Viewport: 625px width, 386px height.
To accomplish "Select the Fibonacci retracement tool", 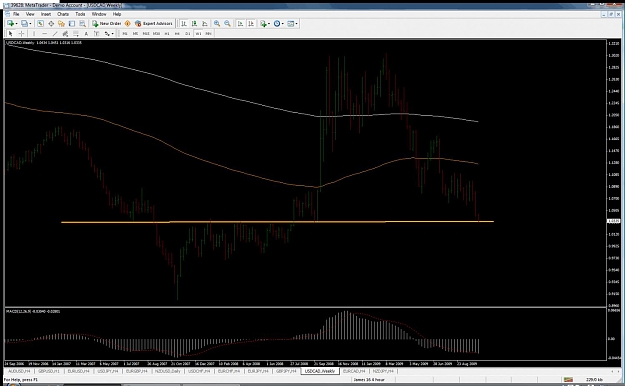I will tap(76, 33).
